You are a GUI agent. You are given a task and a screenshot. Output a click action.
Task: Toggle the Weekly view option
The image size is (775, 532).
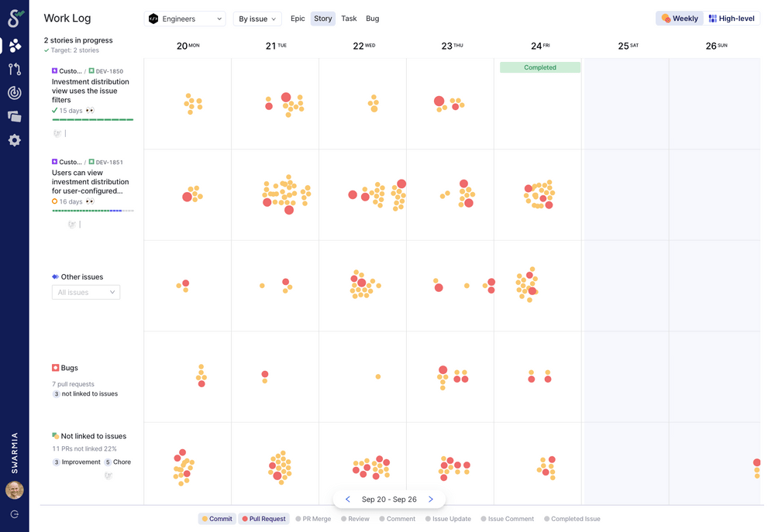pos(679,17)
